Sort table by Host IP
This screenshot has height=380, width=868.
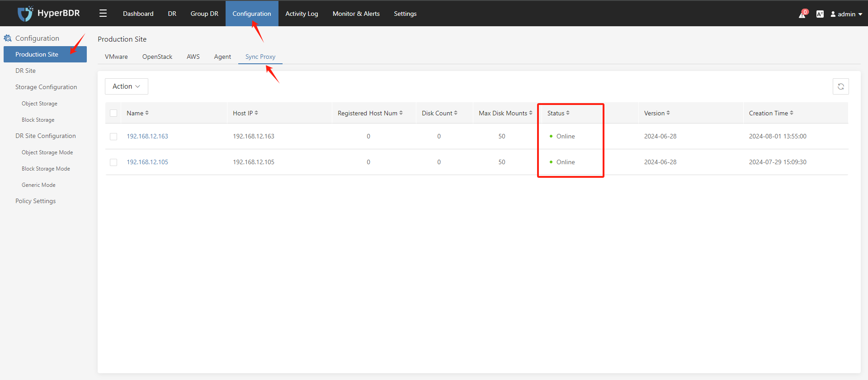click(x=256, y=113)
